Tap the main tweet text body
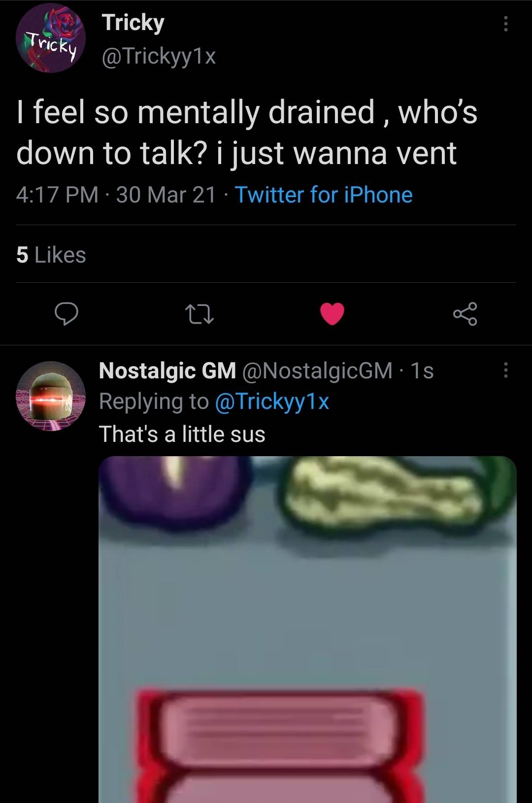Screen dimensions: 532x803 246,132
